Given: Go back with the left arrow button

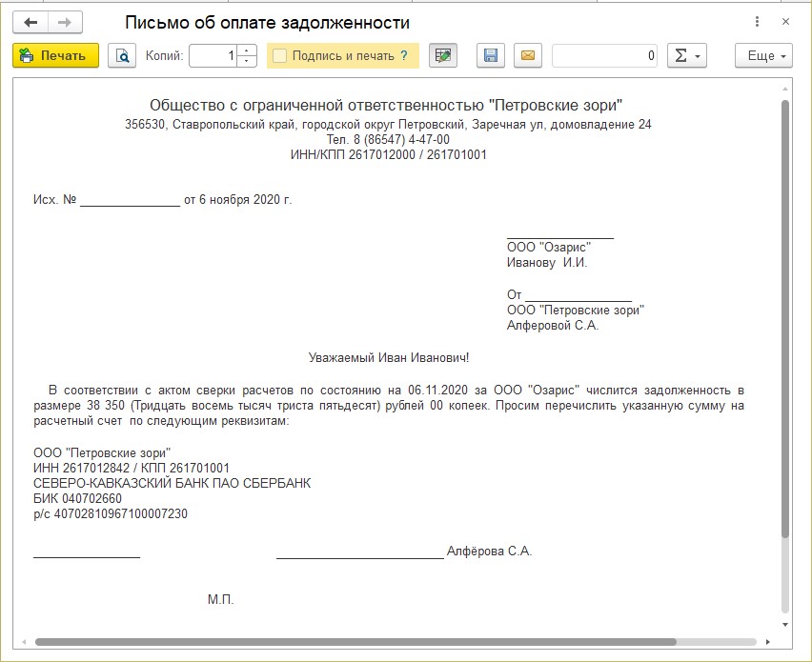Looking at the screenshot, I should [x=30, y=22].
